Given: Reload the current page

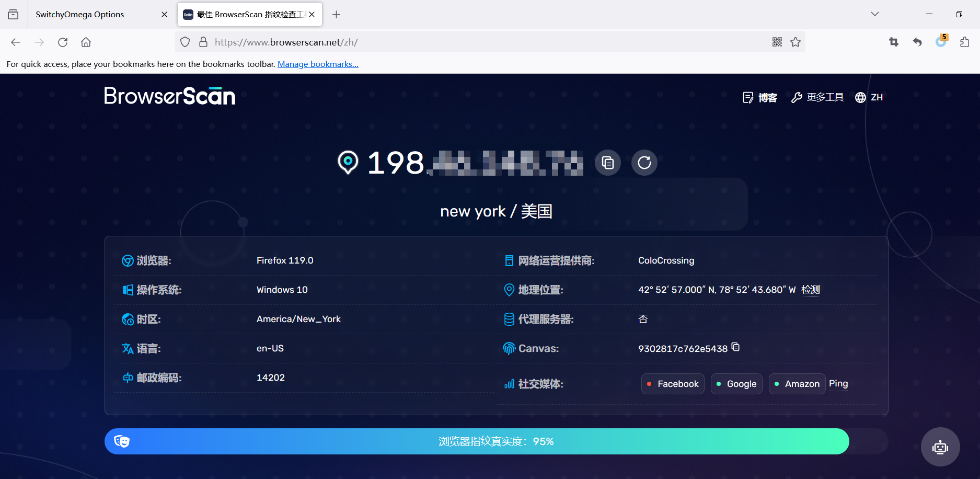Looking at the screenshot, I should 63,42.
